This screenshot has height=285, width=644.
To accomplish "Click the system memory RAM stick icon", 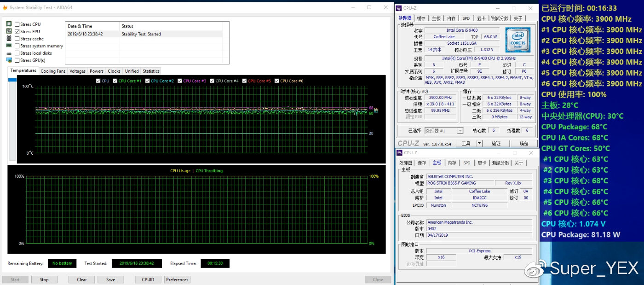I will point(9,46).
